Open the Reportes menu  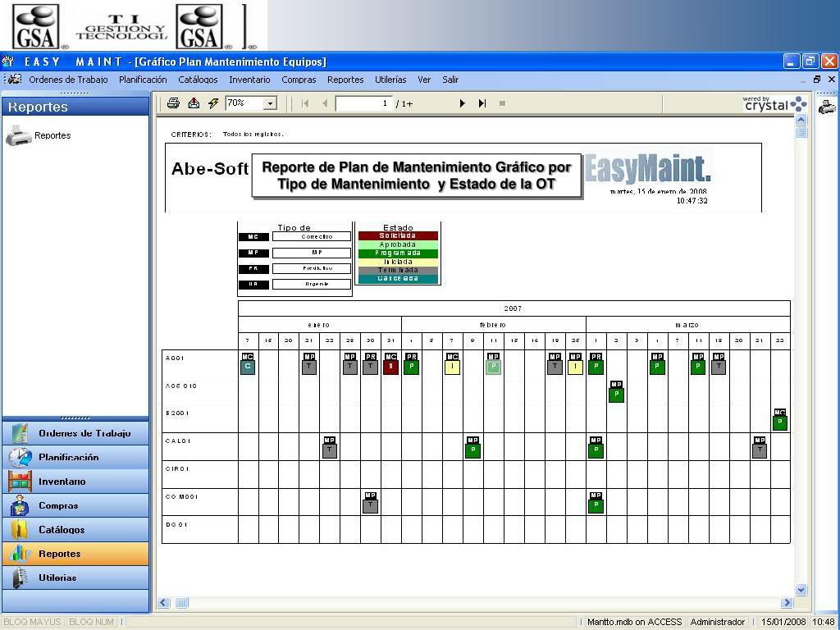[x=345, y=80]
